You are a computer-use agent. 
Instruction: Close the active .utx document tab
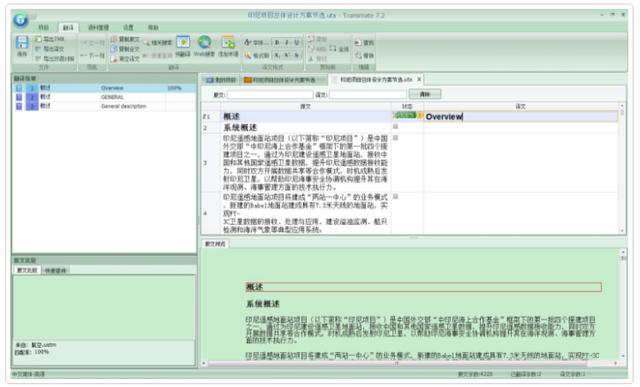pyautogui.click(x=419, y=79)
